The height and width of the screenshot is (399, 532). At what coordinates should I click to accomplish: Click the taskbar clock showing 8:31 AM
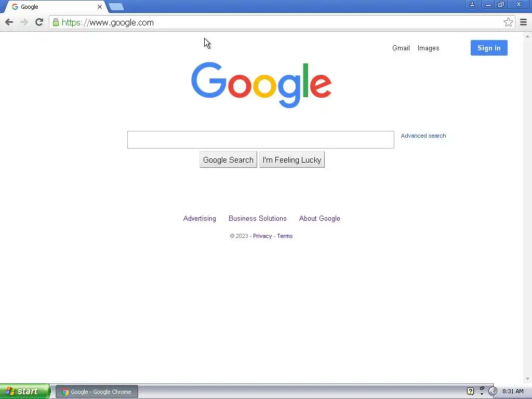click(x=513, y=392)
